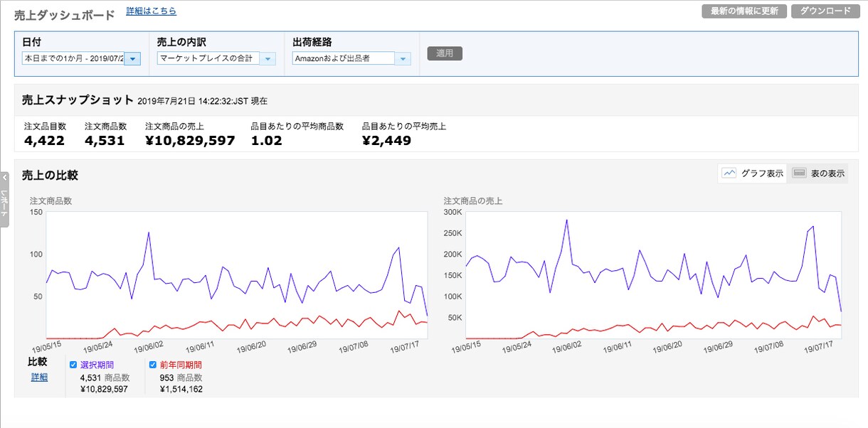Uncheck the 選択期間 checkbox
Screen dimensions: 868x428
tap(73, 365)
